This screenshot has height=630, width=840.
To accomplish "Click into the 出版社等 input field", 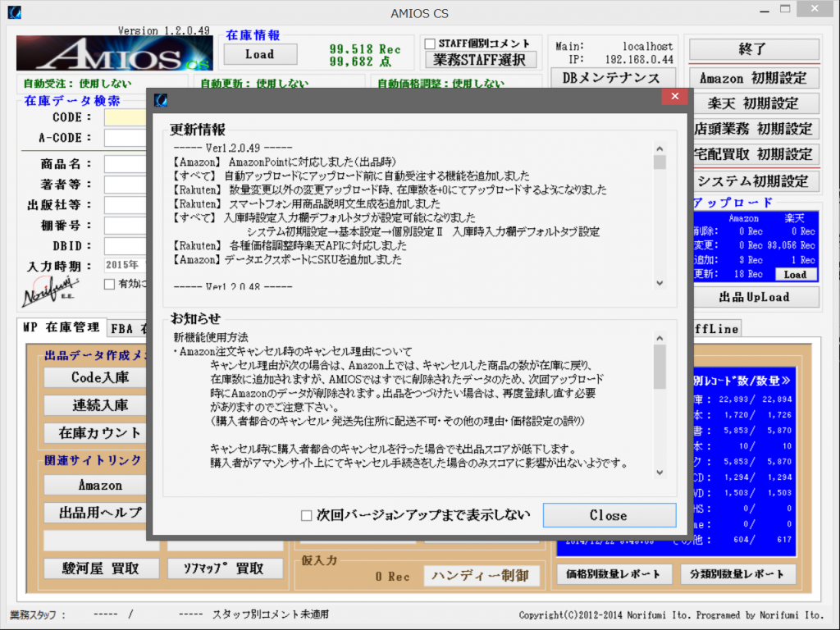I will click(x=126, y=204).
